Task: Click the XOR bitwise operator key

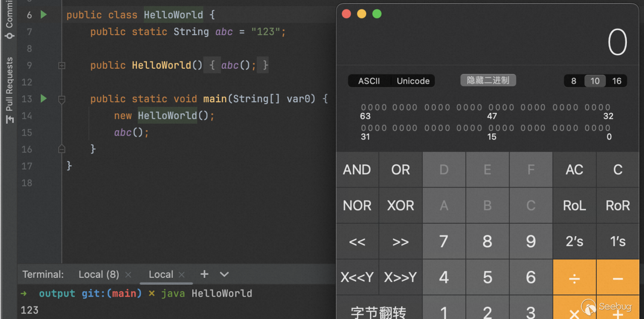Action: 401,206
